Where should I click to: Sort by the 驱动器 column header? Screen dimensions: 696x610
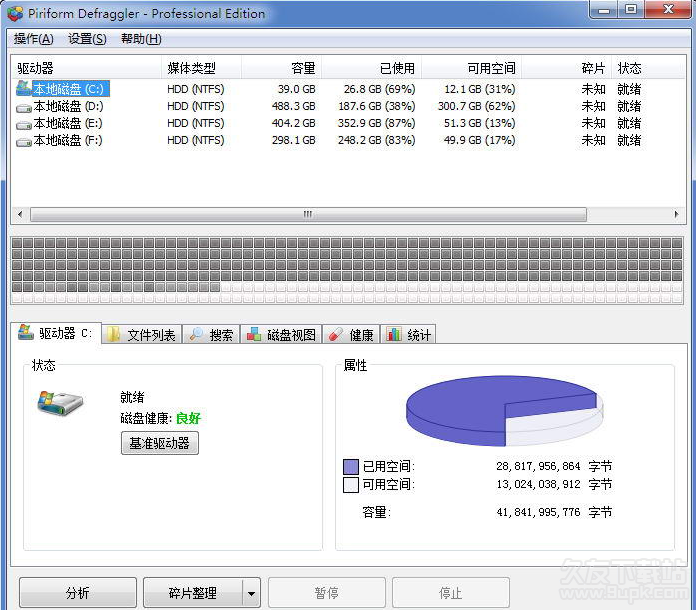(x=87, y=68)
